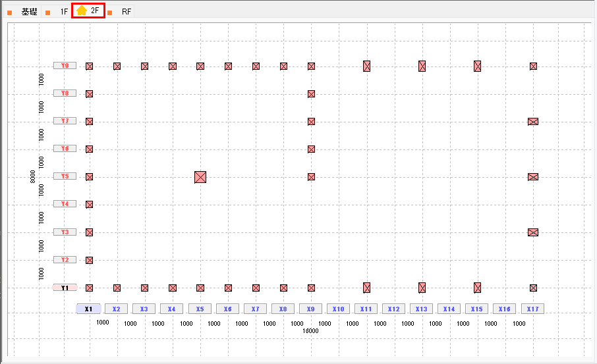
Task: Select the tall column at X13 on Y1
Action: 422,288
